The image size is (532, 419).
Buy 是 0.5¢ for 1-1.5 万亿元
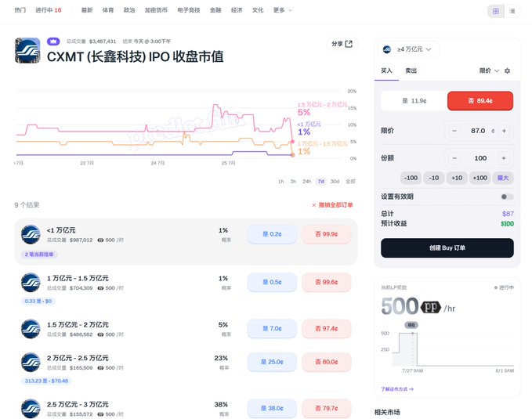tap(272, 282)
